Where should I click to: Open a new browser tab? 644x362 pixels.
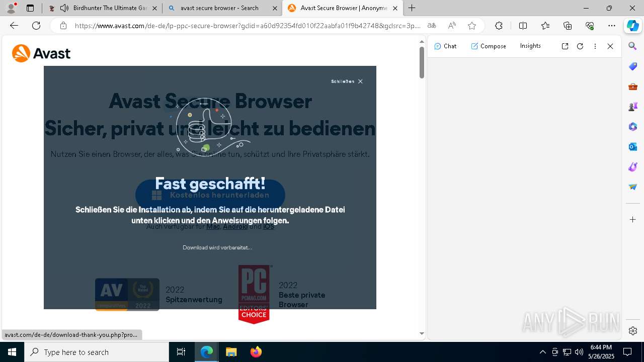click(x=412, y=8)
